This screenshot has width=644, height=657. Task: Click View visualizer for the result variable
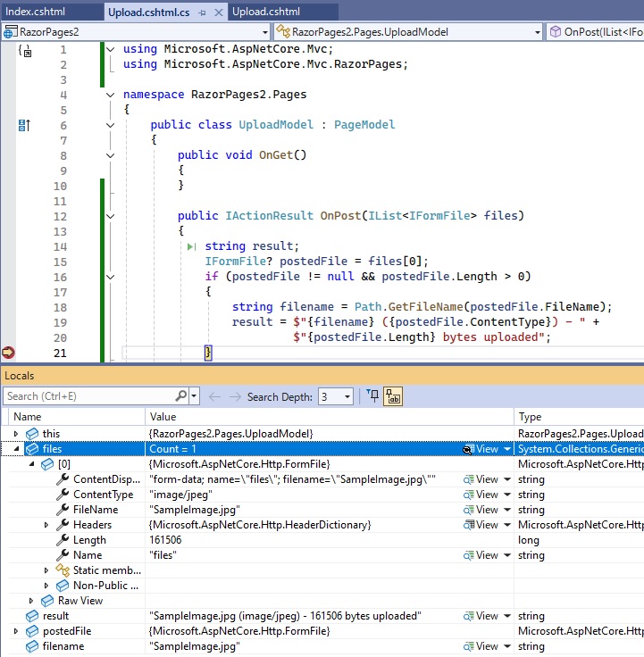[486, 616]
